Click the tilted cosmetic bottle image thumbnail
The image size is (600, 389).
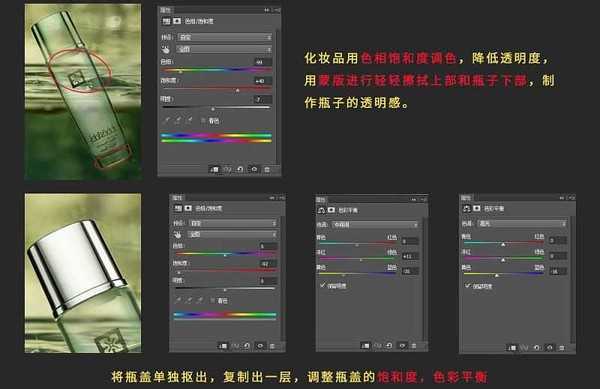[x=83, y=92]
